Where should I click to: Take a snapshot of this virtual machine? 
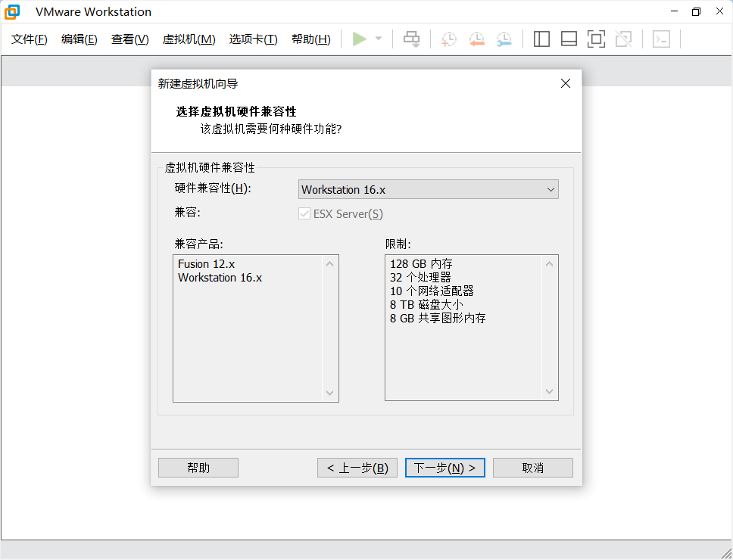click(x=449, y=39)
